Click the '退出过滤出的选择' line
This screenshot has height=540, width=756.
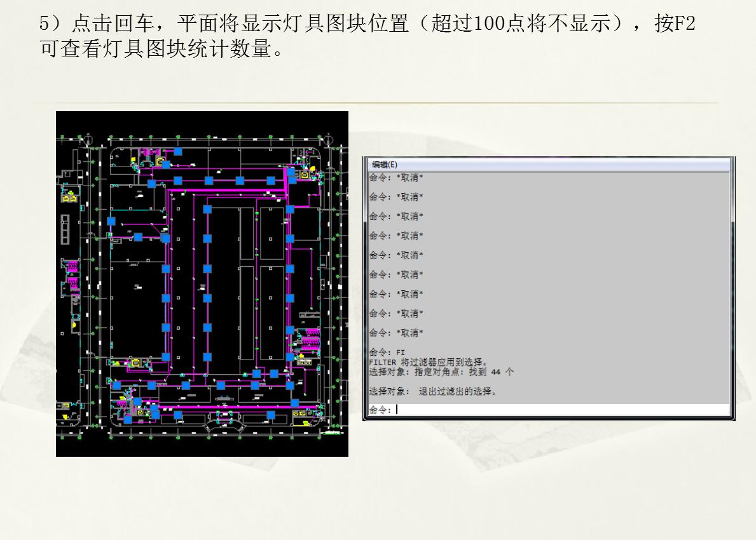coord(432,391)
